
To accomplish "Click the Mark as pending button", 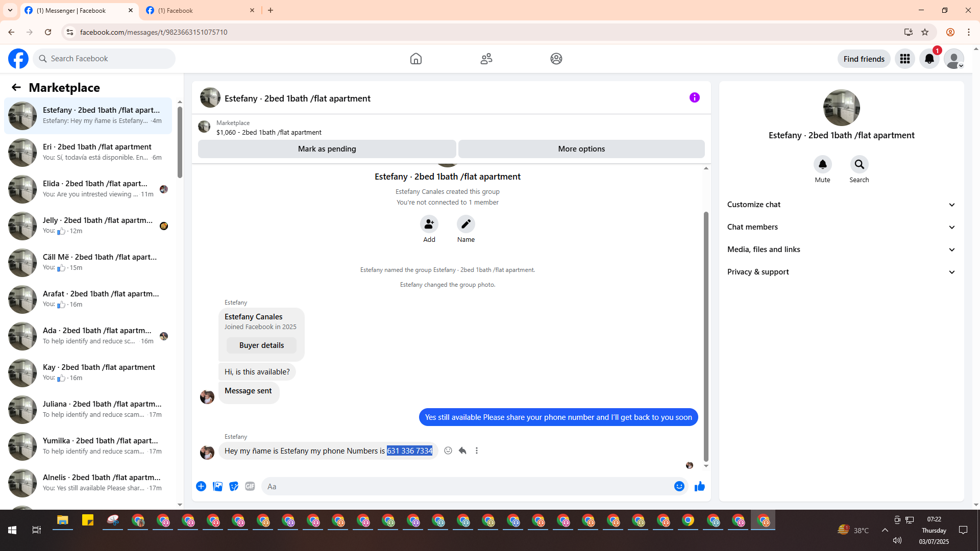I will pos(327,149).
